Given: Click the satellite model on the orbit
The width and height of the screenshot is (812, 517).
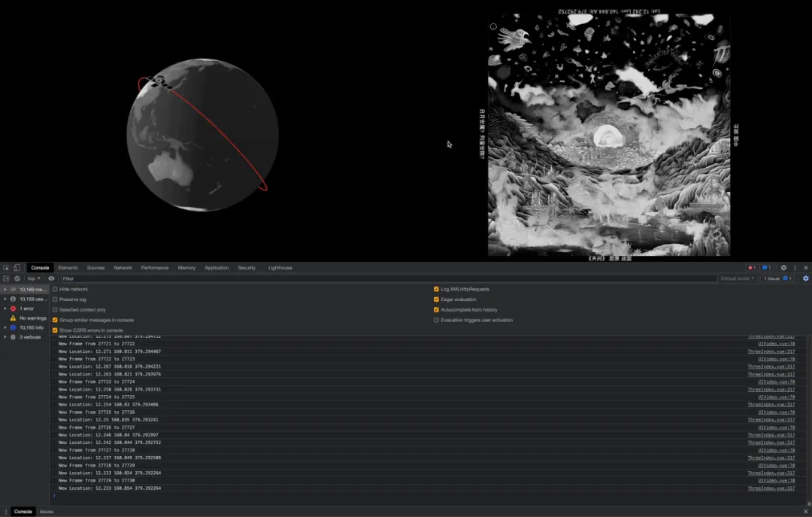Looking at the screenshot, I should [x=159, y=81].
